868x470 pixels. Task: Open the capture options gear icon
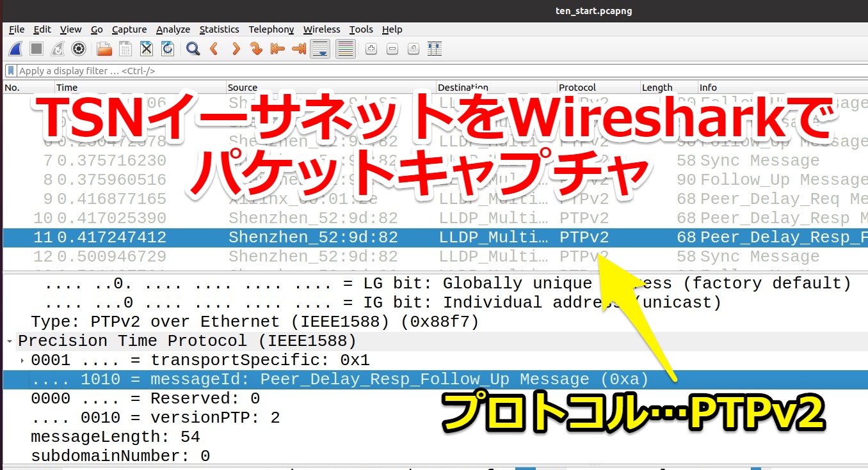(x=79, y=49)
